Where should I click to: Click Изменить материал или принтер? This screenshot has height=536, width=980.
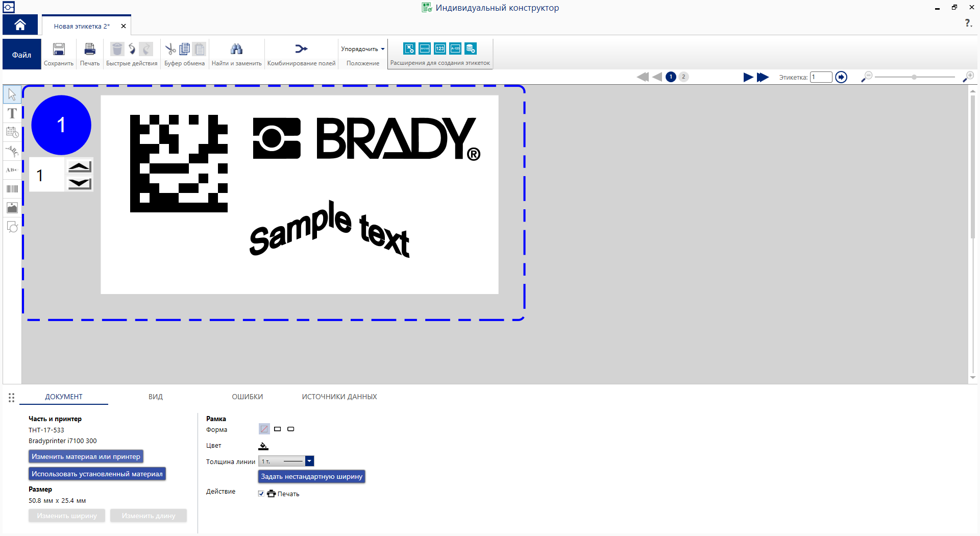tap(86, 456)
